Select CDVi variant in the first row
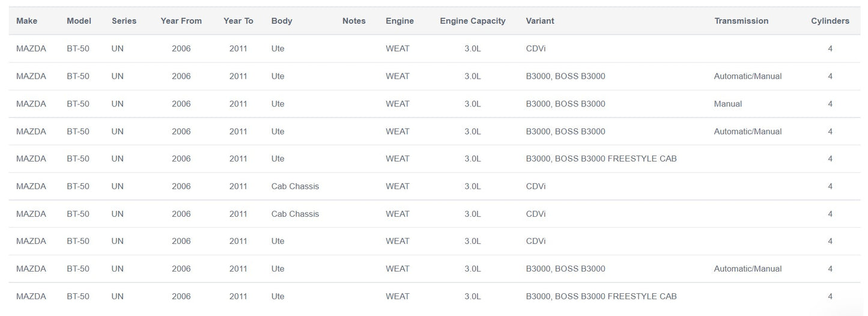868x316 pixels. (535, 49)
